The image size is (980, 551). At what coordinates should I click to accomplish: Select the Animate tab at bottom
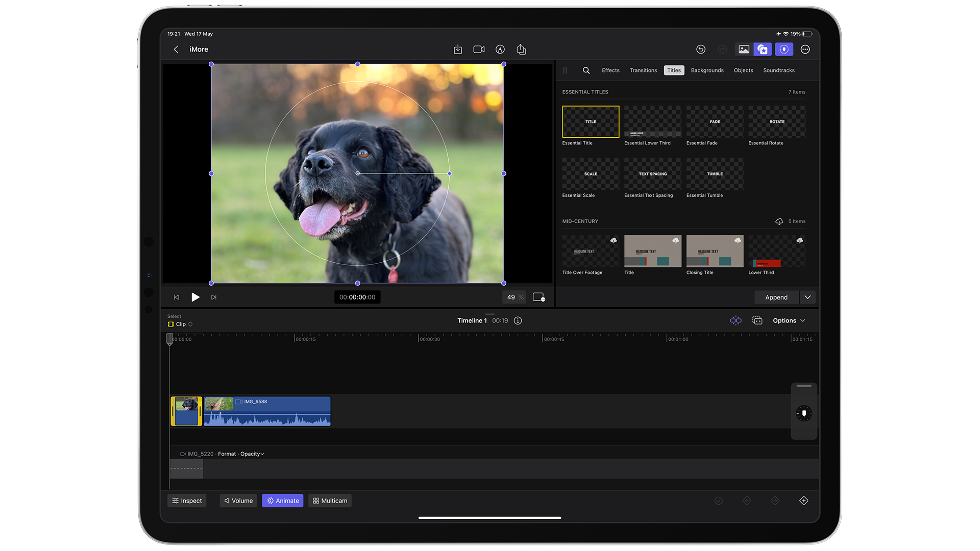click(x=283, y=500)
